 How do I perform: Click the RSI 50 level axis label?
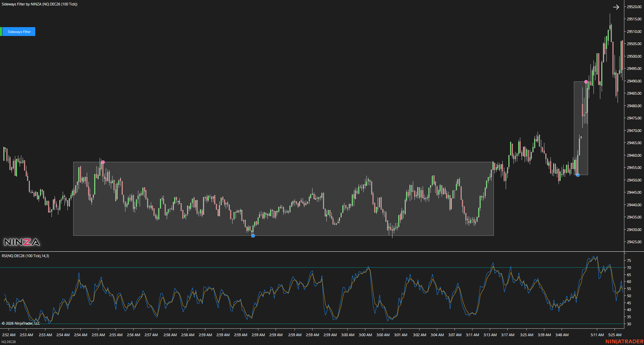(629, 296)
